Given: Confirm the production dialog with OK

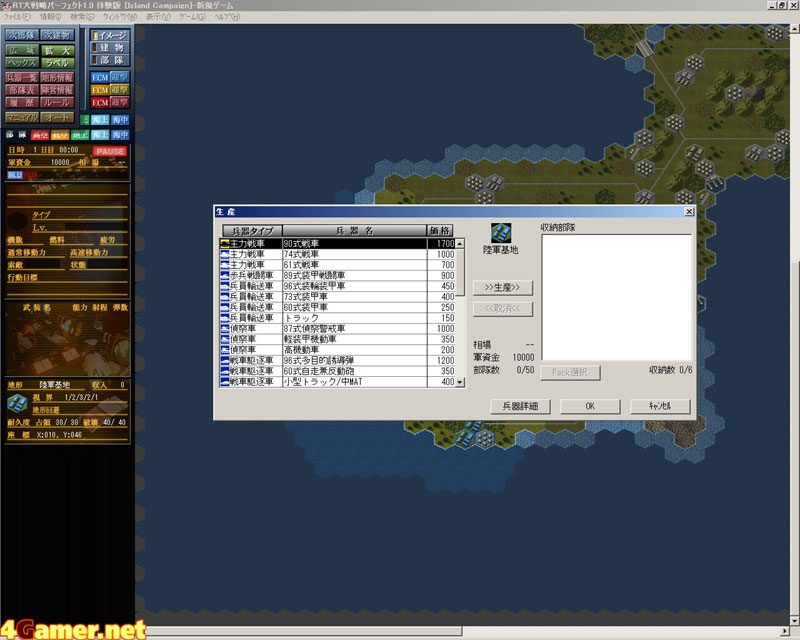Looking at the screenshot, I should tap(590, 406).
